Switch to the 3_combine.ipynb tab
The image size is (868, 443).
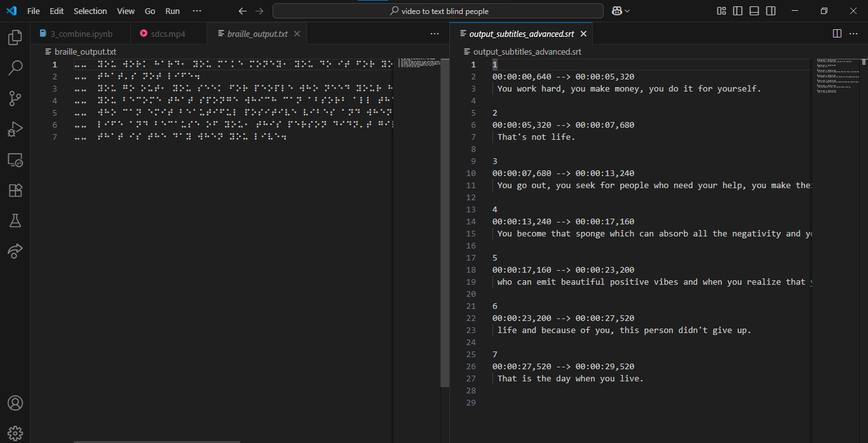tap(81, 34)
